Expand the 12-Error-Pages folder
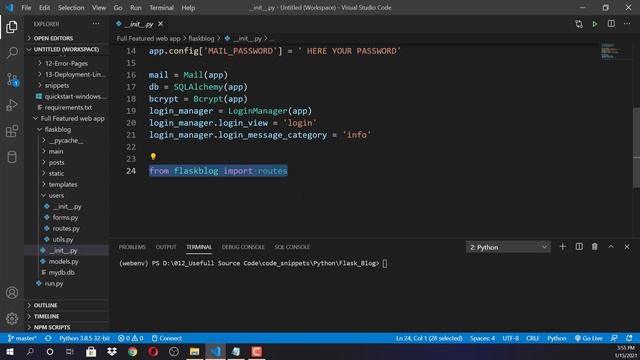This screenshot has width=640, height=360. 67,63
